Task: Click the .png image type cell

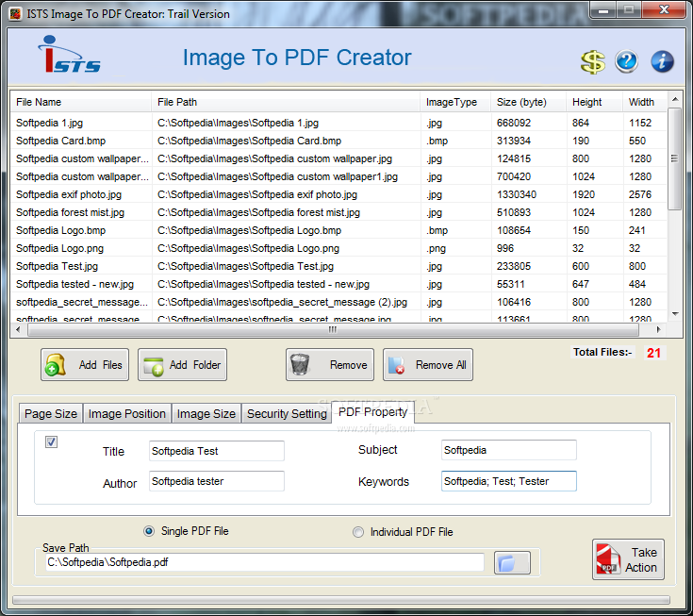Action: (x=437, y=248)
